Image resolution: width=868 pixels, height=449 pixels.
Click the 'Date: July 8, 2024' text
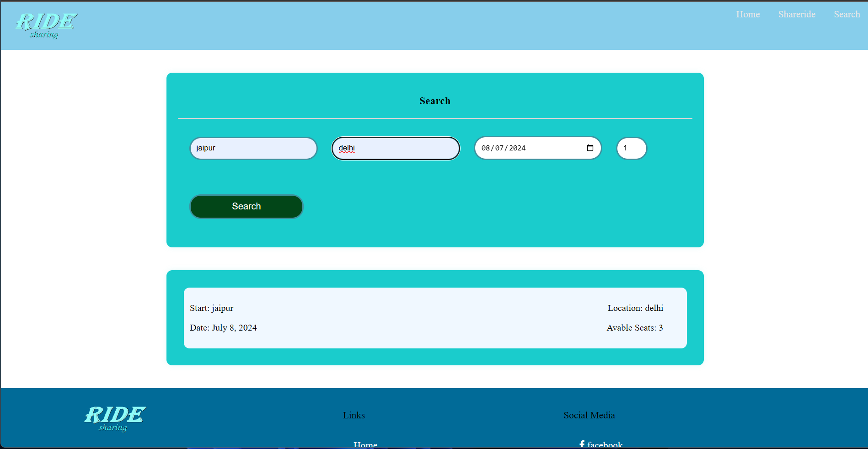tap(223, 328)
